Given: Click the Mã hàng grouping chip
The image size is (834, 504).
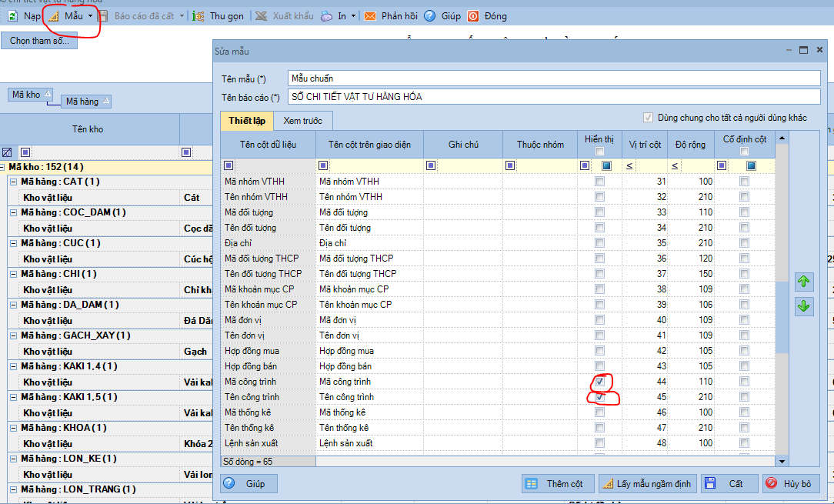Looking at the screenshot, I should pos(87,101).
